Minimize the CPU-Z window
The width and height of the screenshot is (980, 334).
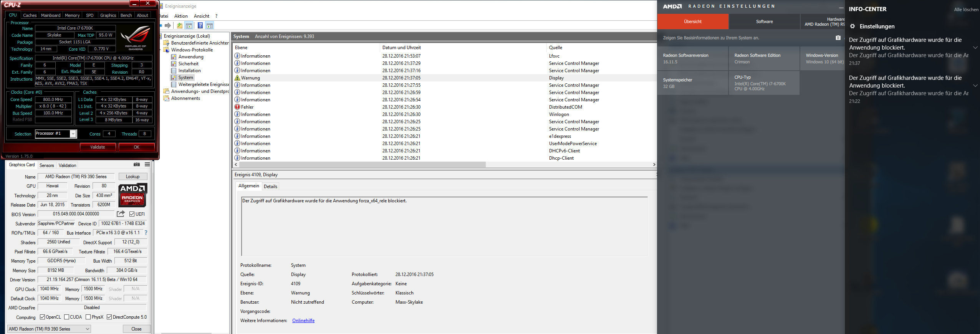[x=134, y=3]
